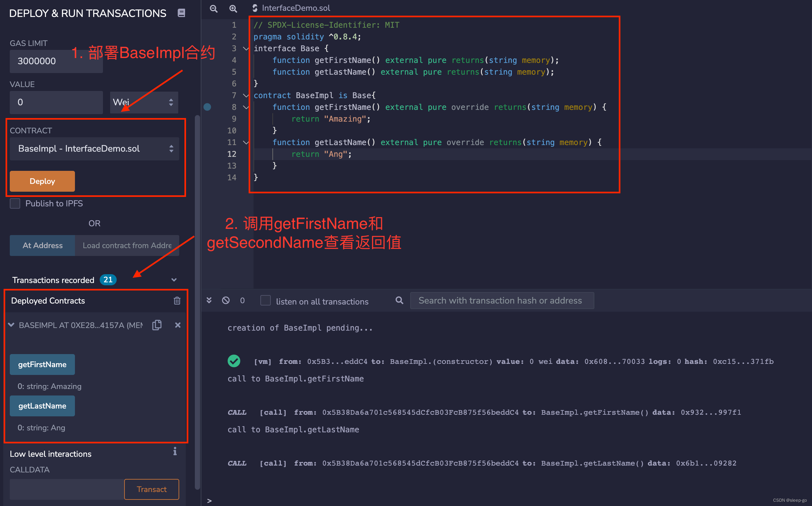Click the zoom out editor icon
Viewport: 812px width, 506px height.
click(x=213, y=8)
